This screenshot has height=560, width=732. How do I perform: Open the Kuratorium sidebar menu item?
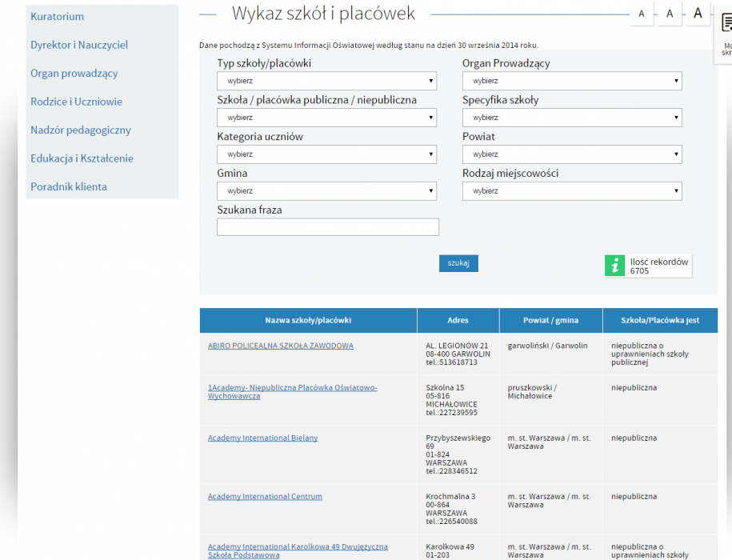[57, 17]
